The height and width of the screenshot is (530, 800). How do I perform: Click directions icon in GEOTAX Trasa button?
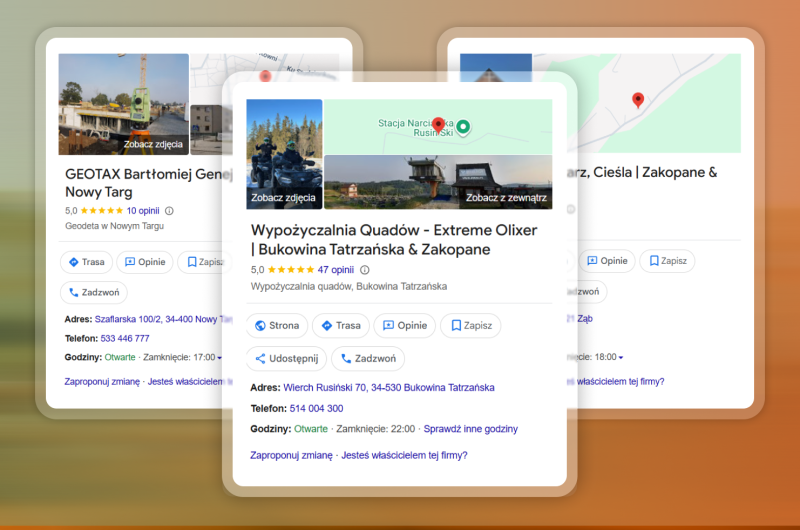73,262
